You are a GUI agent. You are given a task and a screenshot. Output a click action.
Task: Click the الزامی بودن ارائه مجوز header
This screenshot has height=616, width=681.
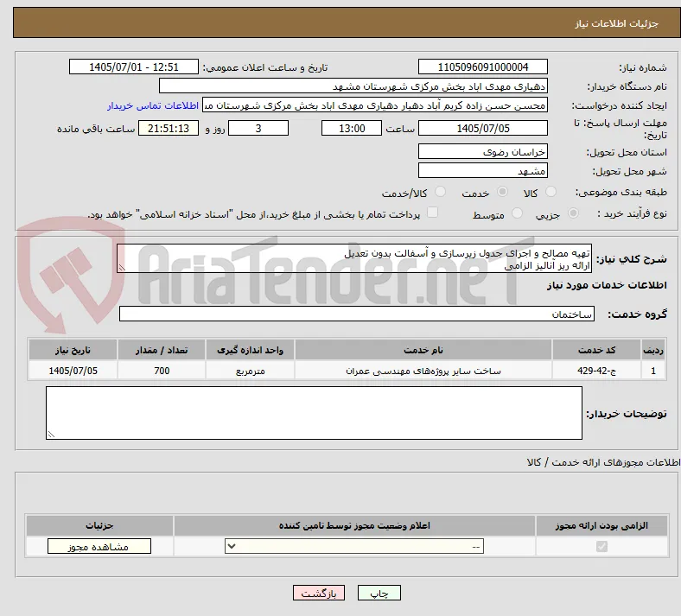601,525
